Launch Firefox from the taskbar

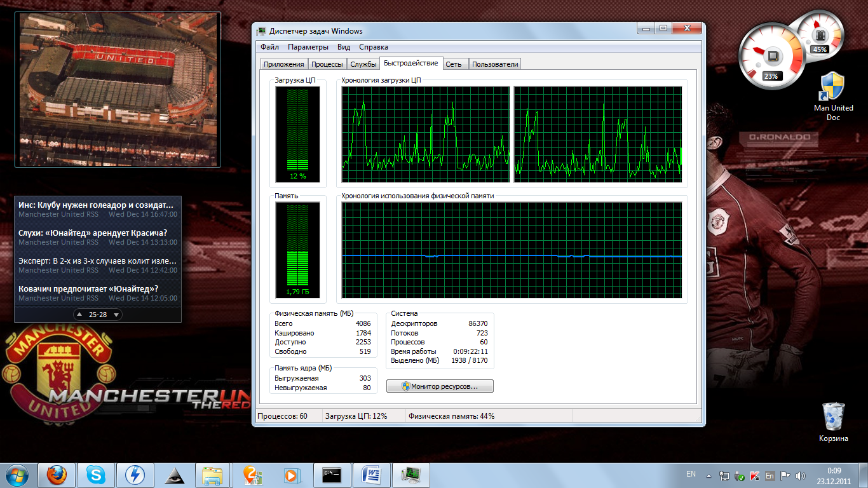57,475
